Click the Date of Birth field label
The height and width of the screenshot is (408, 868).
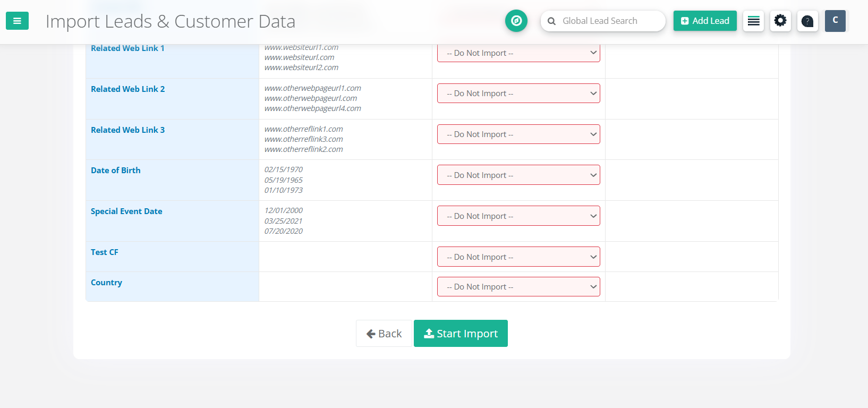[x=116, y=171]
